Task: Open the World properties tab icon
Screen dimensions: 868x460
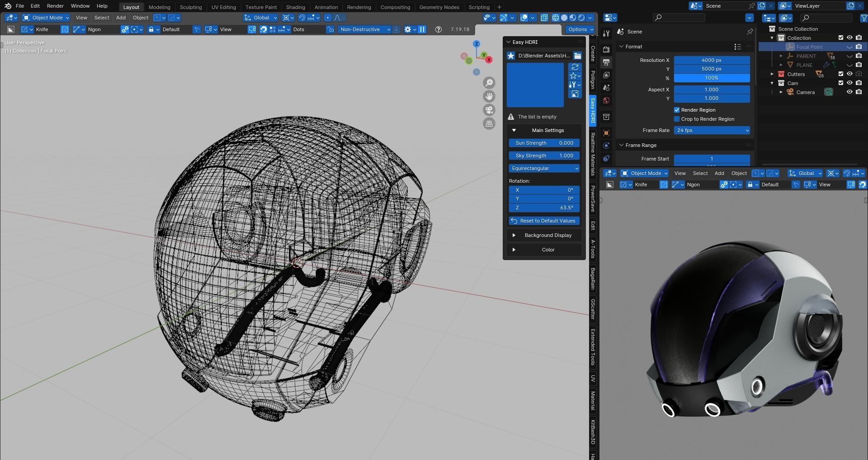Action: tap(606, 100)
